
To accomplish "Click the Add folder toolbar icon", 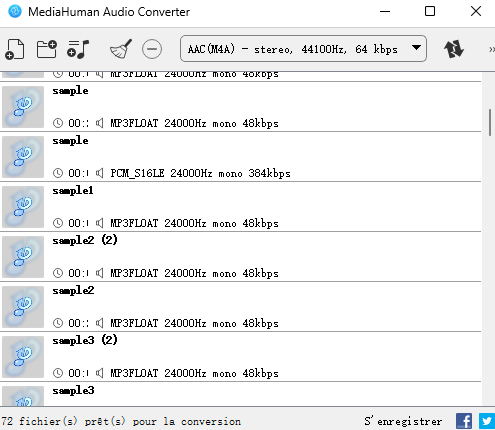I will (x=46, y=49).
